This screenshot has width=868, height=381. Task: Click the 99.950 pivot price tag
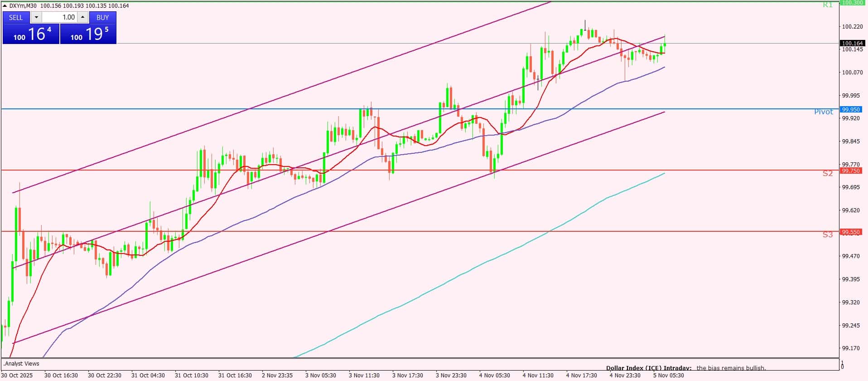[851, 109]
